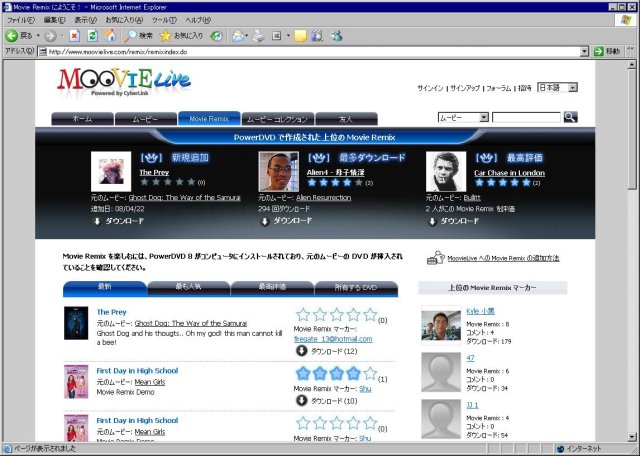Click download arrow under Alien4 featured remix
This screenshot has width=640, height=456.
pos(264,221)
